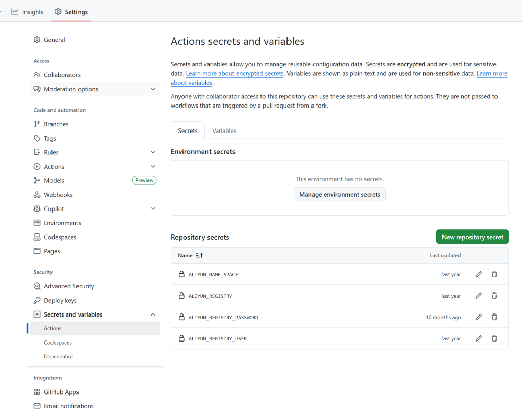
Task: Expand the Copilot sidebar section
Action: tap(153, 209)
